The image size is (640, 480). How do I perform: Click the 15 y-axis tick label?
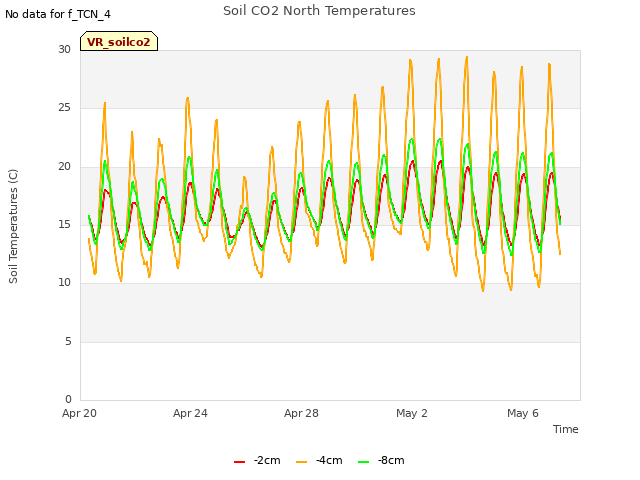tap(64, 224)
